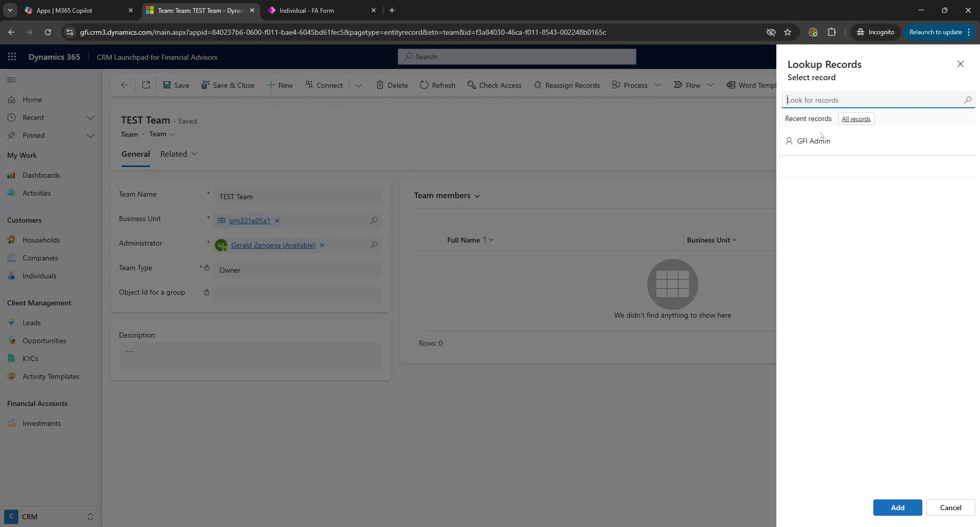Create a New record
Viewport: 980px width, 527px height.
[x=280, y=85]
